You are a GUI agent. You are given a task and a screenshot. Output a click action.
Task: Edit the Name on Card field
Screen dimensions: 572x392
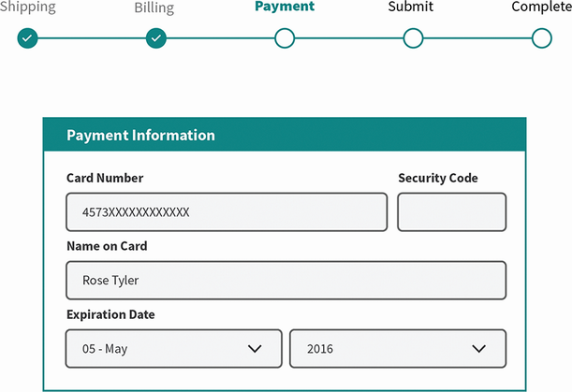click(x=286, y=280)
